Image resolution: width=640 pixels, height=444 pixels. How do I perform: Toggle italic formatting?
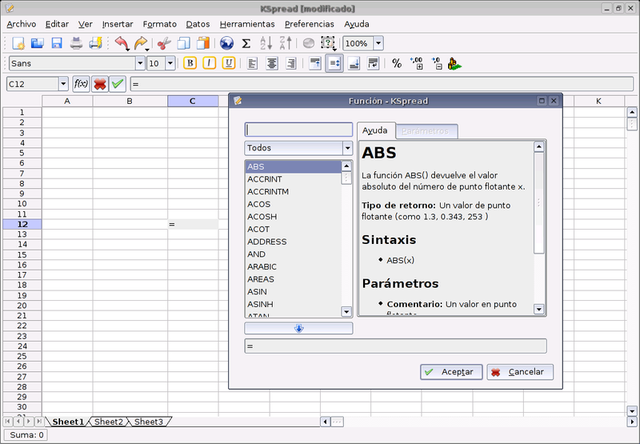point(209,63)
